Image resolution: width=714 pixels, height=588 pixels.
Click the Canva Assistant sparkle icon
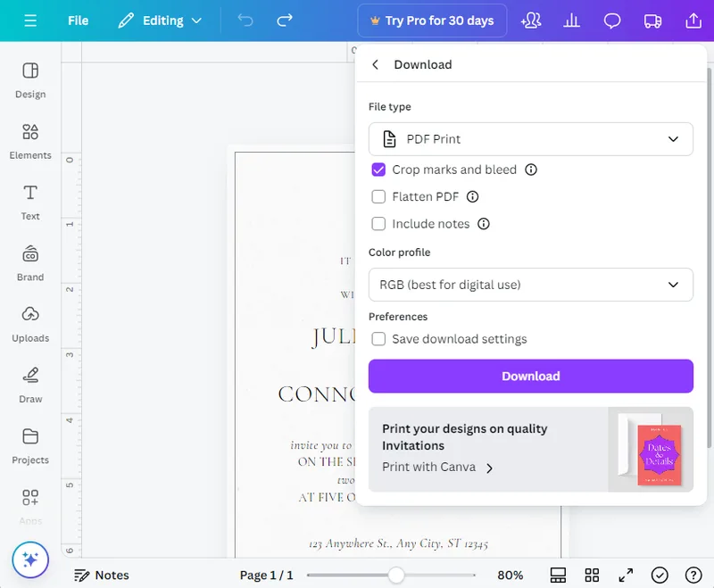click(x=32, y=559)
